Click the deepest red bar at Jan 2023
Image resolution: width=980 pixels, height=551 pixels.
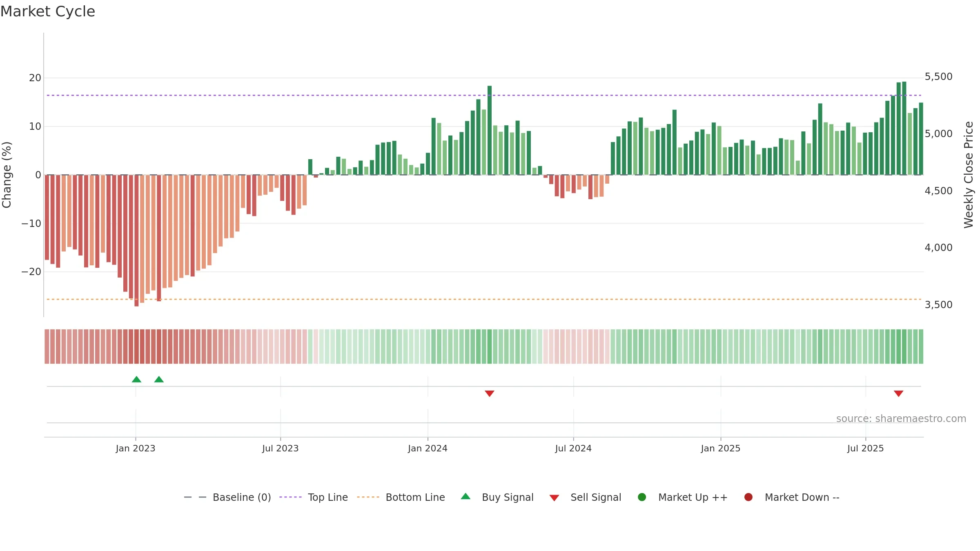pos(136,240)
